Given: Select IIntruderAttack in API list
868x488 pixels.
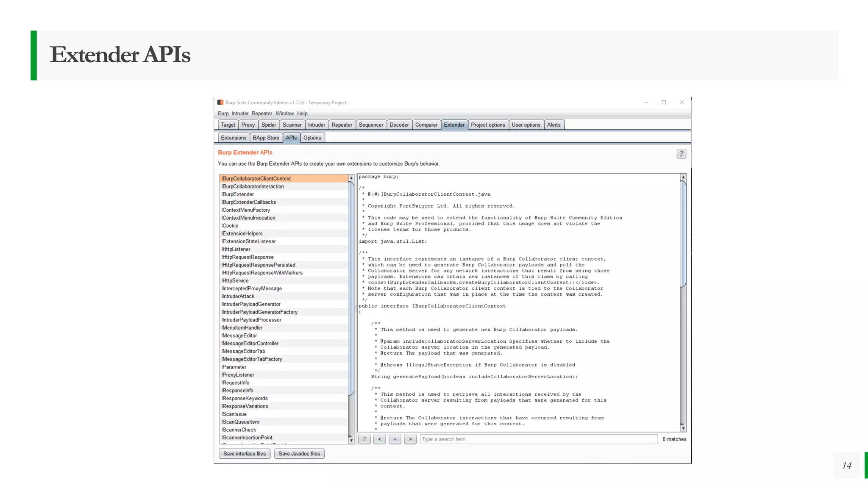Looking at the screenshot, I should (x=284, y=296).
